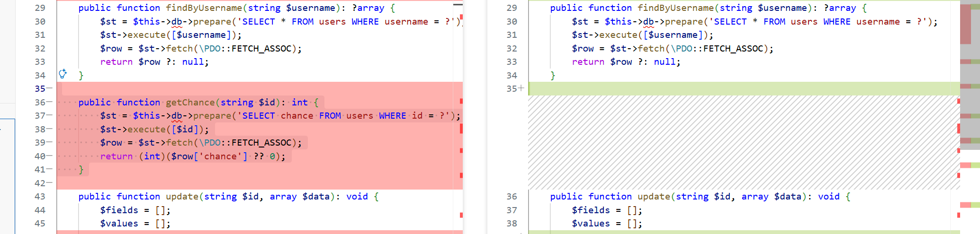Click the diff overview ruler on far right
This screenshot has width=980, height=234.
pyautogui.click(x=970, y=117)
